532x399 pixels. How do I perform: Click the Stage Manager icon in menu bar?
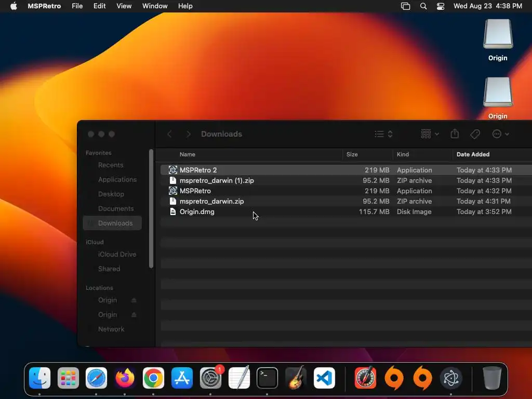click(x=405, y=6)
